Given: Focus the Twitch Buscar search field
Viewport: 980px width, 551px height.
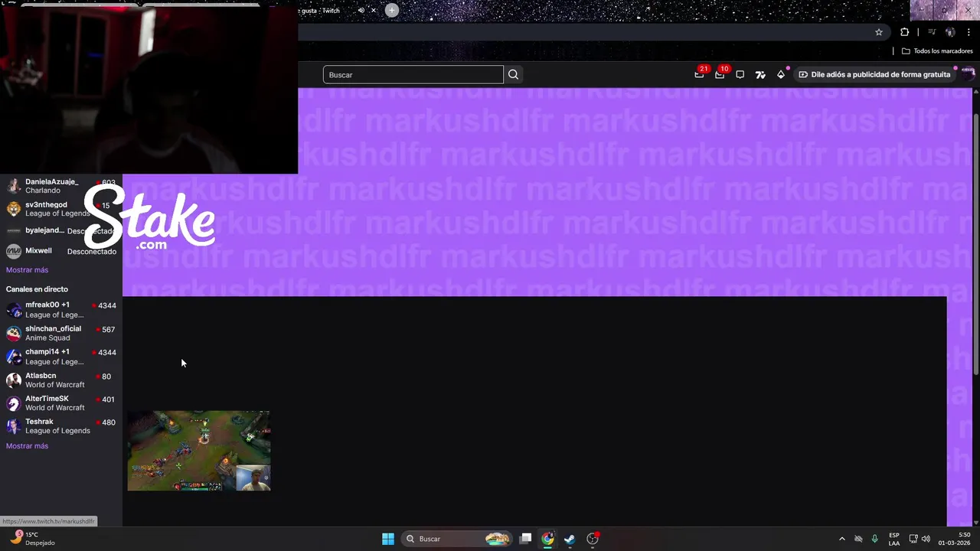Looking at the screenshot, I should point(413,74).
